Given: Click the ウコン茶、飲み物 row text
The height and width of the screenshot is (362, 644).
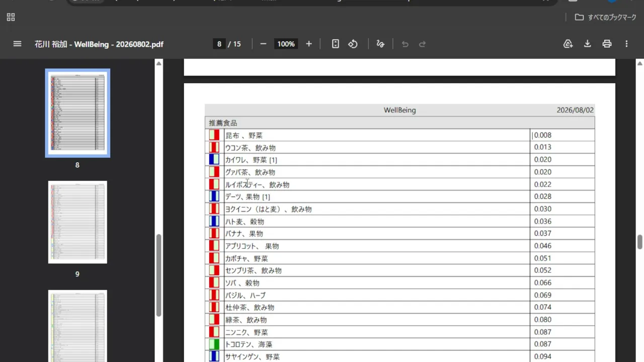Looking at the screenshot, I should click(250, 147).
